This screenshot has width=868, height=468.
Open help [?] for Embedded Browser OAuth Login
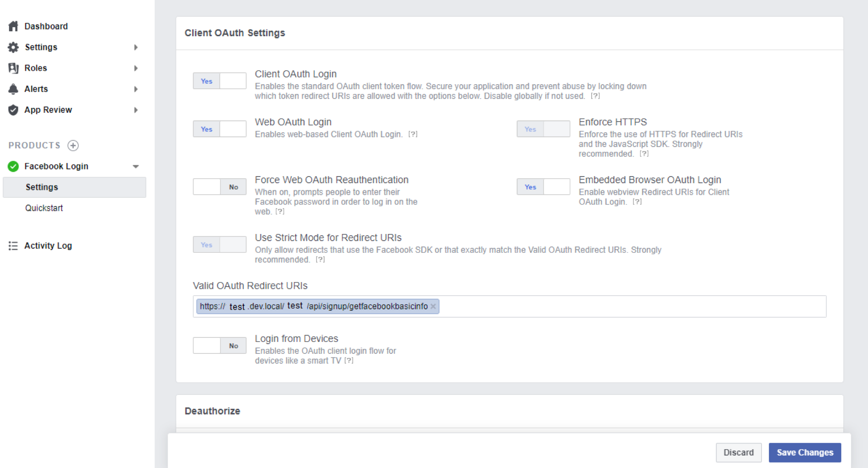click(637, 202)
